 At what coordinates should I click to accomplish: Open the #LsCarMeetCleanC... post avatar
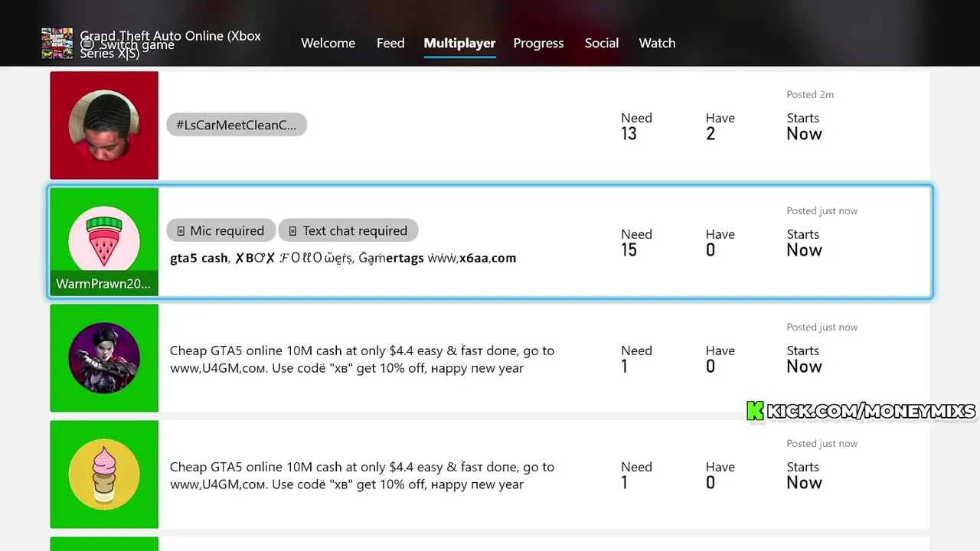point(104,126)
